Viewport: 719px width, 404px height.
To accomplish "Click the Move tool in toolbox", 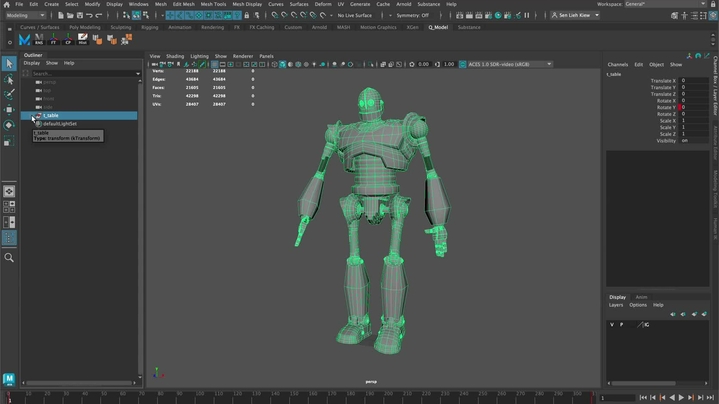I will (9, 110).
